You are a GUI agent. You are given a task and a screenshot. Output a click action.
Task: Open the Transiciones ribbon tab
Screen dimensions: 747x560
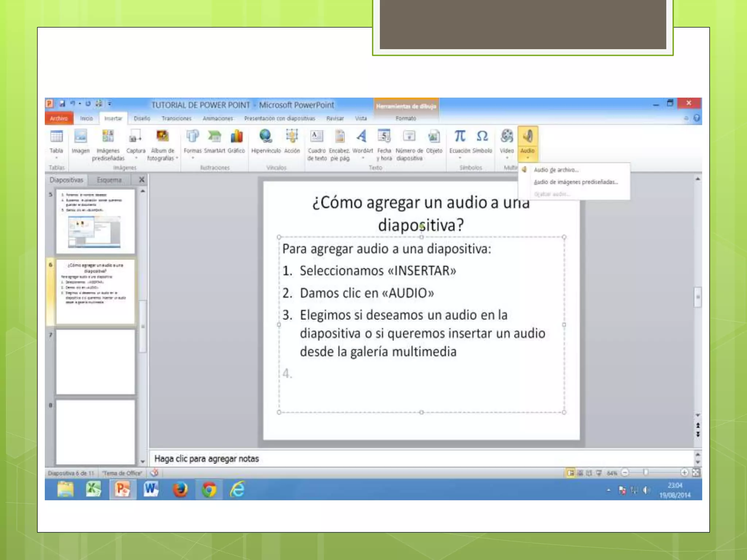click(x=176, y=118)
